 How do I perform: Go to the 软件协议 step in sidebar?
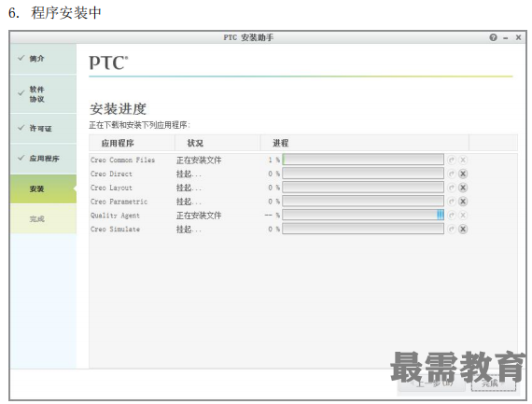(x=43, y=94)
